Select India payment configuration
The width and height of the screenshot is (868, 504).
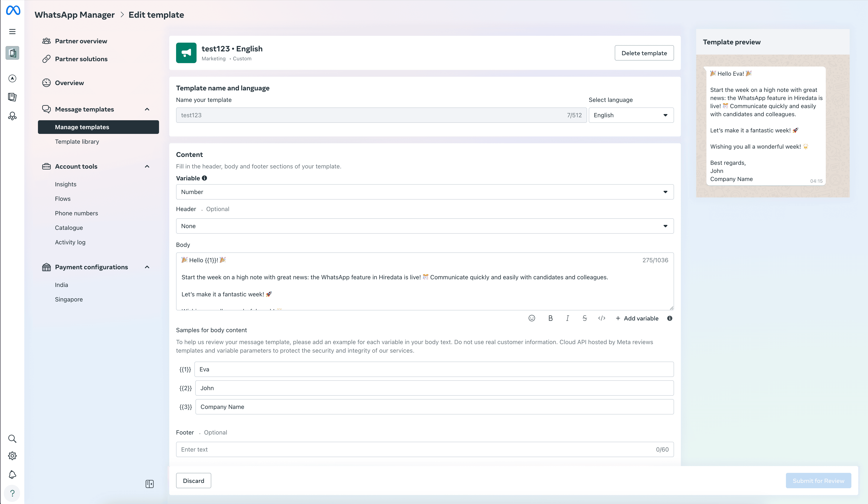coord(61,285)
